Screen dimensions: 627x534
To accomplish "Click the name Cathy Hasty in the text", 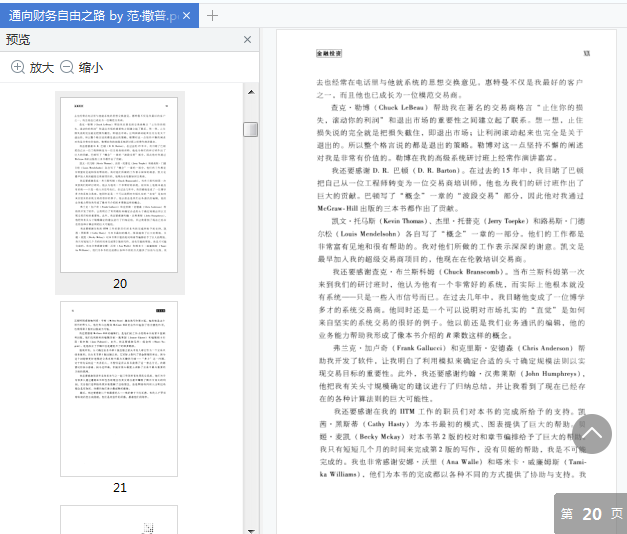I will click(x=386, y=424).
